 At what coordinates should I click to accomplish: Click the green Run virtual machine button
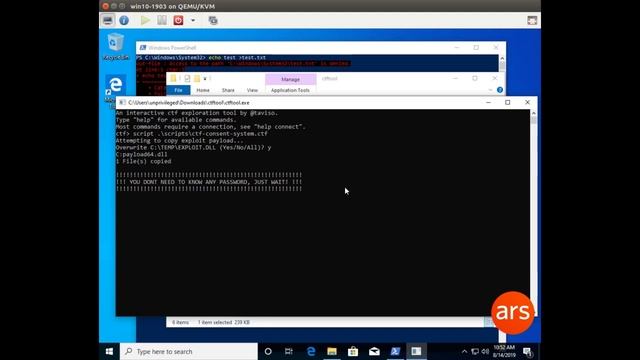point(145,20)
